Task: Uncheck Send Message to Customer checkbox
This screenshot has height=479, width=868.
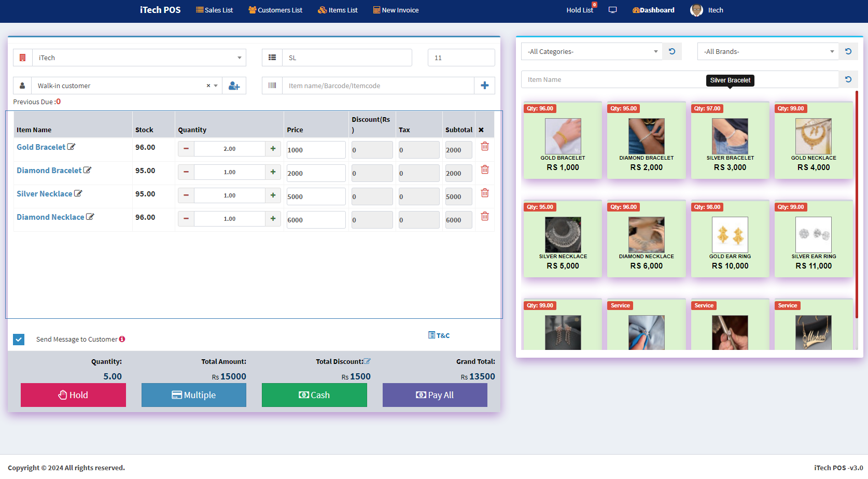Action: tap(19, 340)
